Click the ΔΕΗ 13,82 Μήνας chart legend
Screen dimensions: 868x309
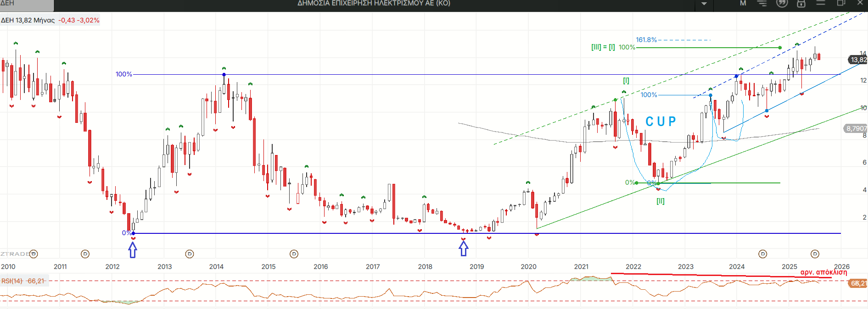28,20
